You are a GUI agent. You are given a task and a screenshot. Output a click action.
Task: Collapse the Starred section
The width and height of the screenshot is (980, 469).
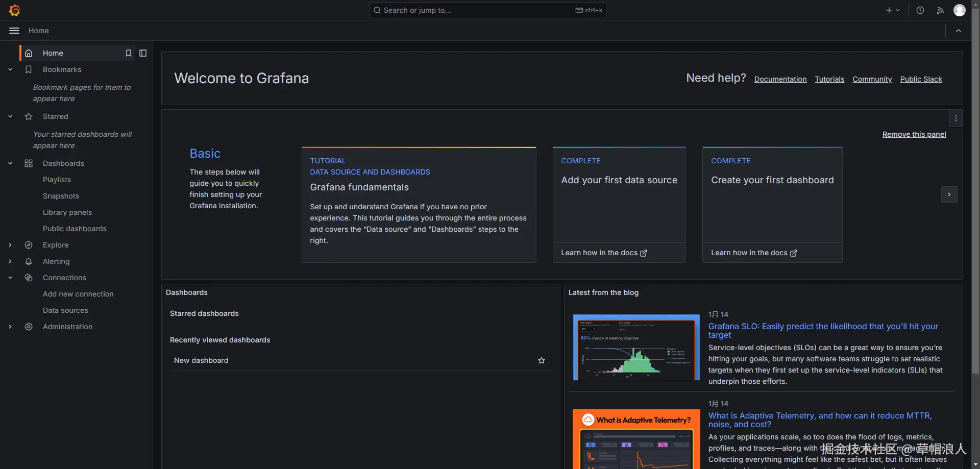tap(10, 116)
